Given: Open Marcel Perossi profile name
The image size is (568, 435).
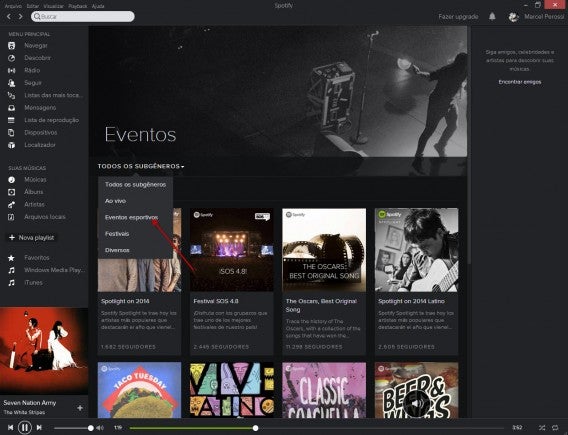Looking at the screenshot, I should (544, 17).
